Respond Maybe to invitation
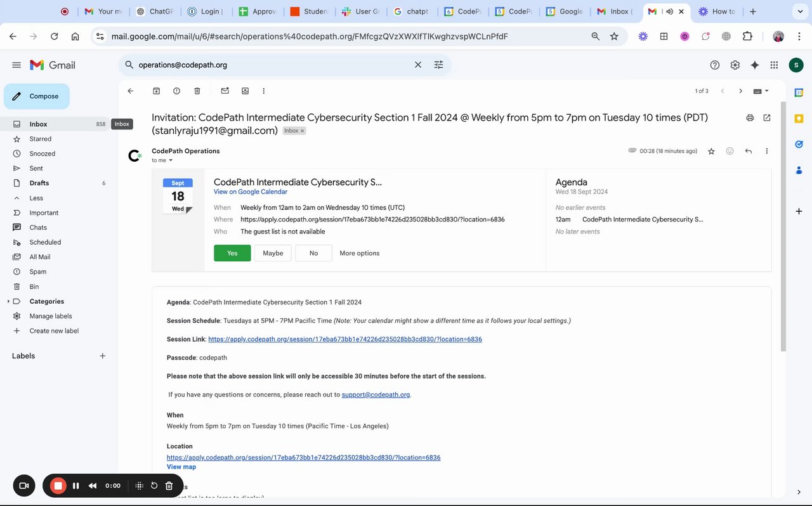The width and height of the screenshot is (812, 506). pos(273,253)
